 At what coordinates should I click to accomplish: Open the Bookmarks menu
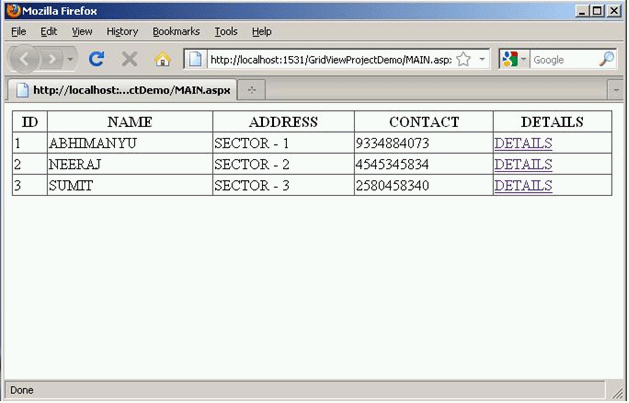pos(176,31)
